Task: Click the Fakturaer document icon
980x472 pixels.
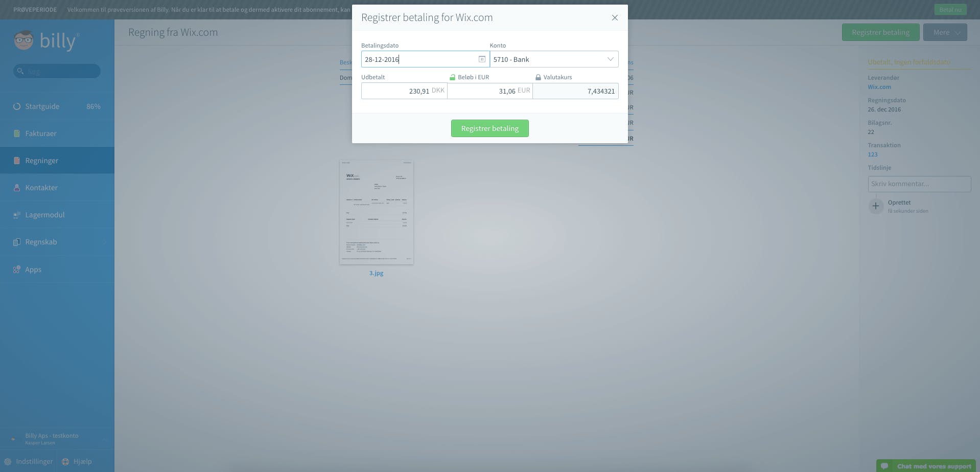Action: pyautogui.click(x=17, y=133)
